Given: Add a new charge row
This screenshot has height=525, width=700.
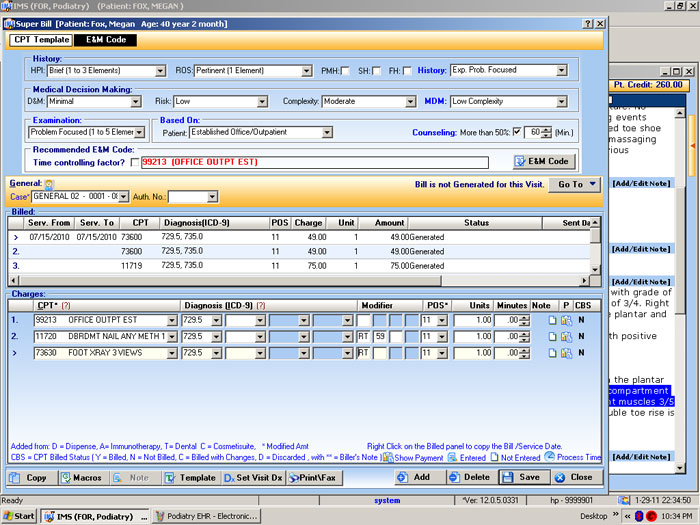Looking at the screenshot, I should click(x=420, y=477).
